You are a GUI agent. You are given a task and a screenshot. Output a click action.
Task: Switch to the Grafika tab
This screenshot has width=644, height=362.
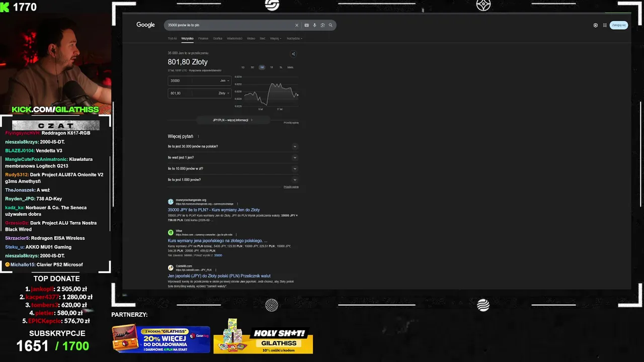click(217, 38)
